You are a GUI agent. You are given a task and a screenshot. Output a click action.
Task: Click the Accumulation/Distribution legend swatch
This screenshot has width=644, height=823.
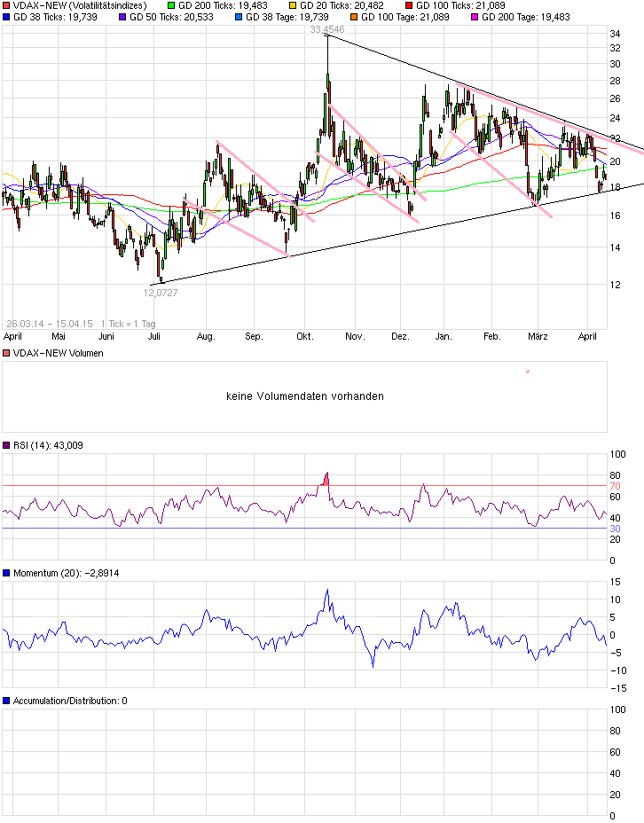pos(6,701)
